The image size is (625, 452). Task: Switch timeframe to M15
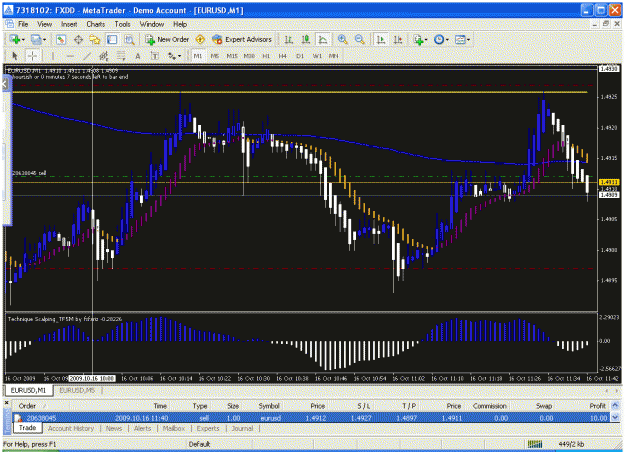232,56
